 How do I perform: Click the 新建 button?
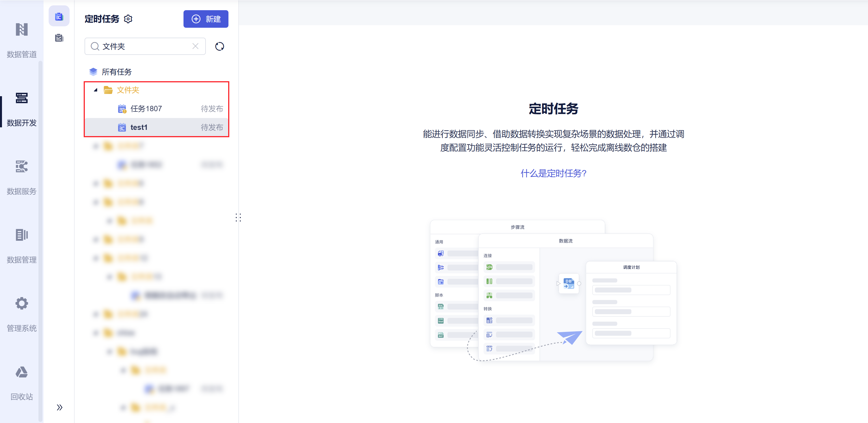[x=206, y=19]
